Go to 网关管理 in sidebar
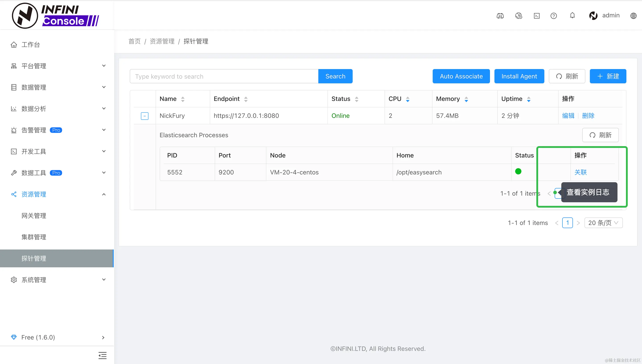Image resolution: width=642 pixels, height=364 pixels. (x=34, y=215)
